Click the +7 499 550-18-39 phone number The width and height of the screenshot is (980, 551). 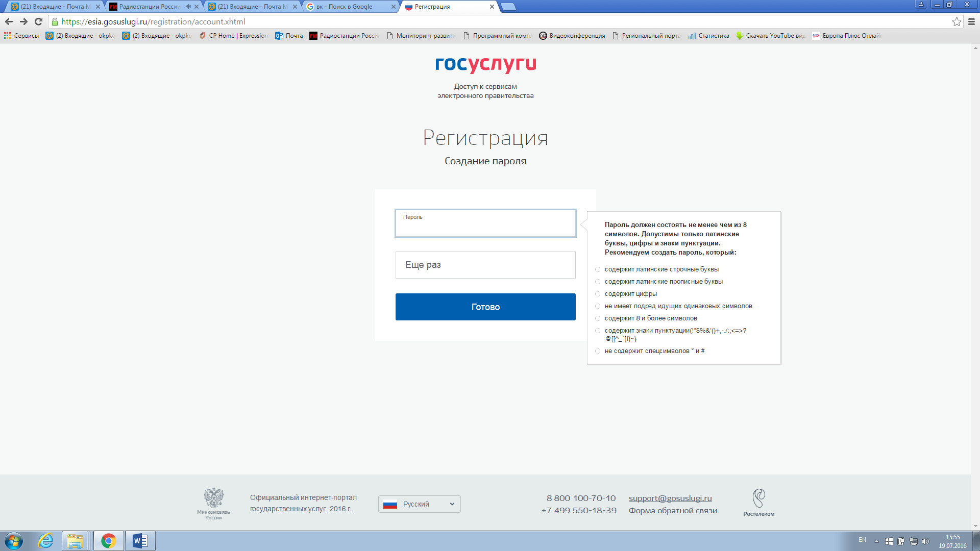[579, 510]
